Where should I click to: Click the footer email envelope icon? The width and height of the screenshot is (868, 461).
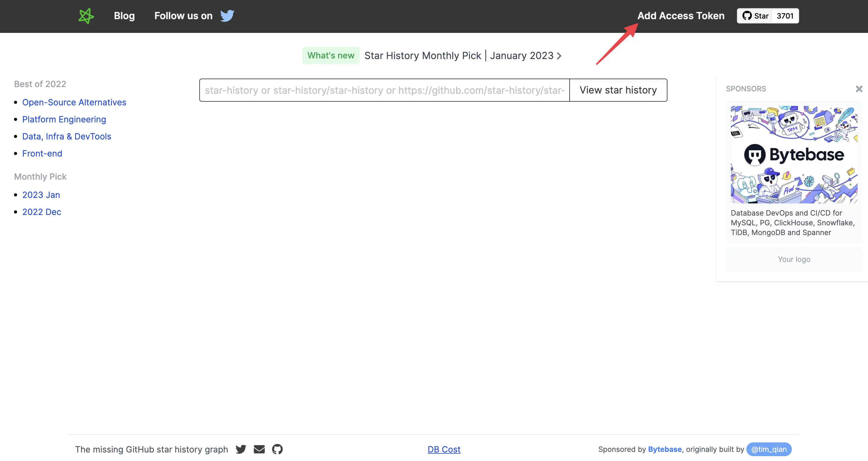pyautogui.click(x=259, y=449)
